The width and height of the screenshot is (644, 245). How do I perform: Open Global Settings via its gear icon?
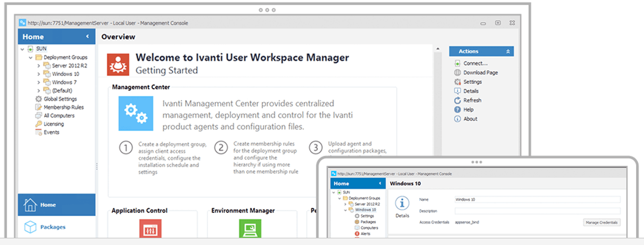tap(39, 99)
